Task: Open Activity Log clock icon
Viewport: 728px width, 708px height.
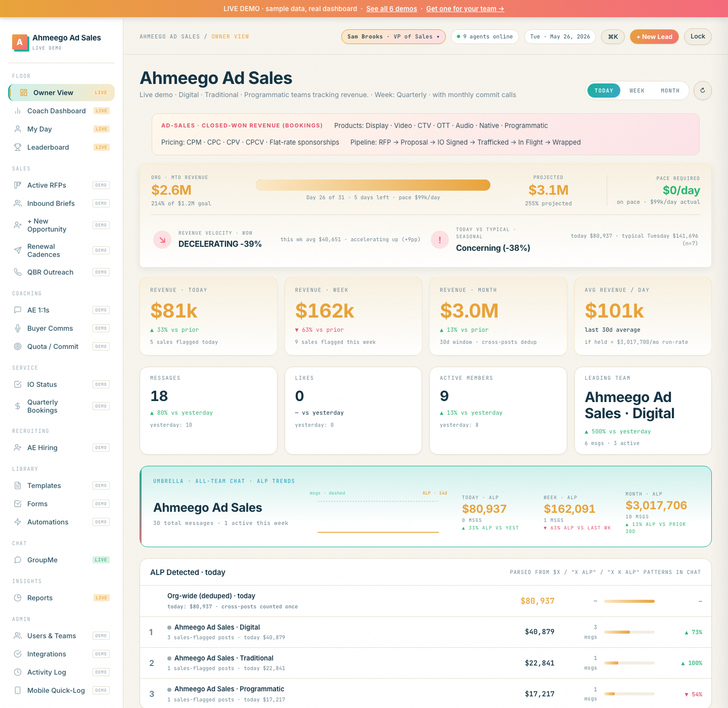Action: [x=18, y=672]
